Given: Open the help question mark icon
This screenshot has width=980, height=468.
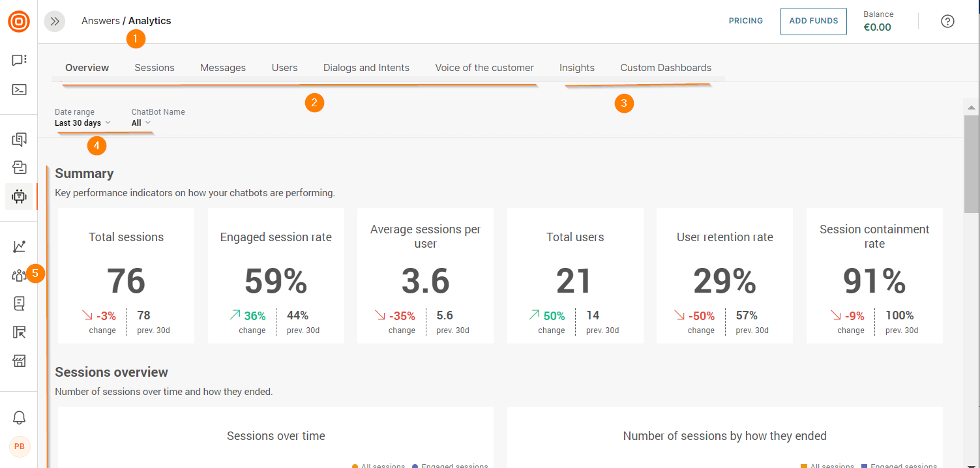Looking at the screenshot, I should click(947, 22).
